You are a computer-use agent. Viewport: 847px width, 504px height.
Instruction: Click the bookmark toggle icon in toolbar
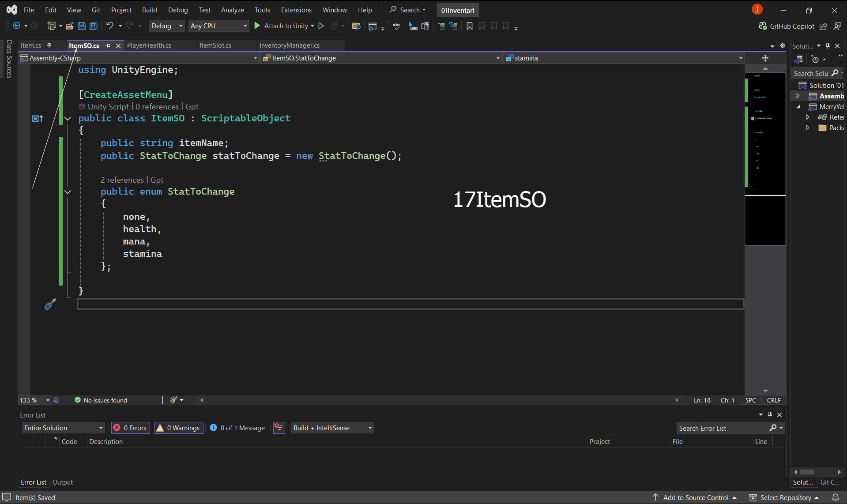coord(470,26)
